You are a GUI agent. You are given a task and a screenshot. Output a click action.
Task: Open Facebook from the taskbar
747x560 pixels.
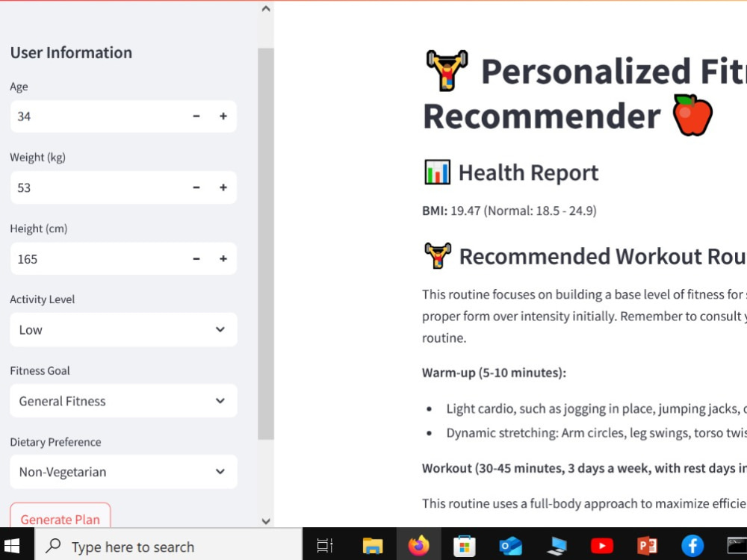point(692,546)
